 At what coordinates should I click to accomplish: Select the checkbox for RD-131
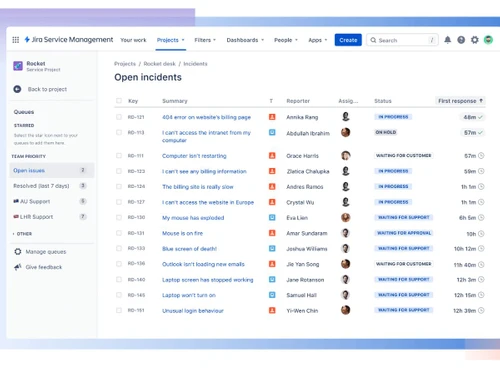pos(119,233)
